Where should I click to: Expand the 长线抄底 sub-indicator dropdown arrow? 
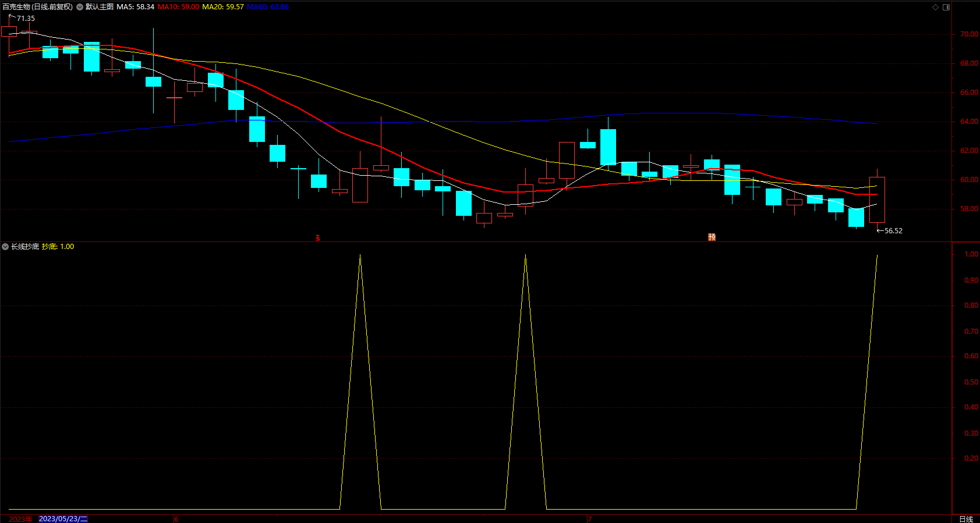click(x=5, y=247)
